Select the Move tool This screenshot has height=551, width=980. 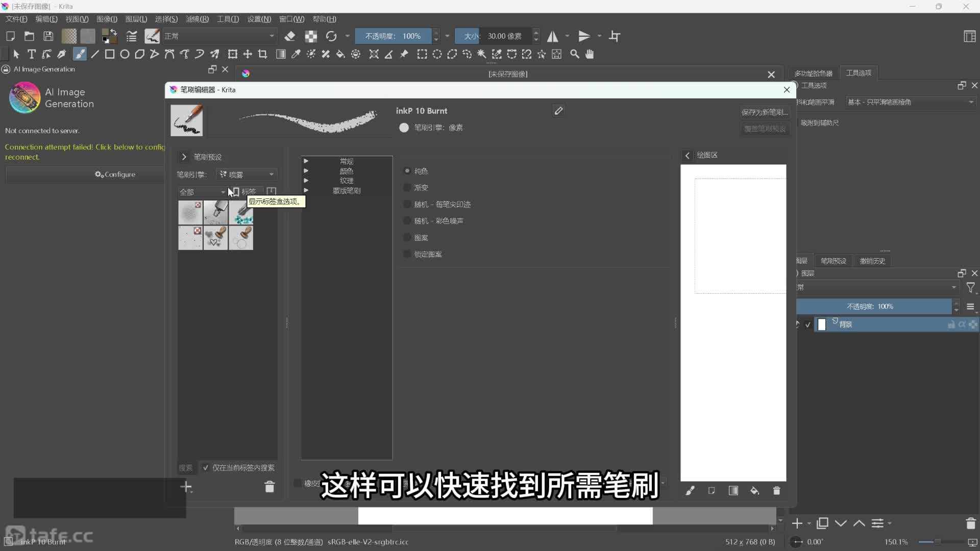click(248, 54)
